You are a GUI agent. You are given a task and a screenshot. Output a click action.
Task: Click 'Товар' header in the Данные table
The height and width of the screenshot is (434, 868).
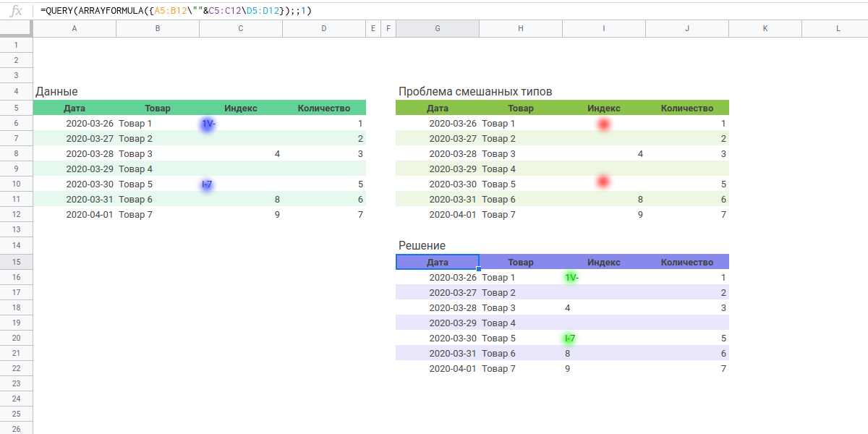pyautogui.click(x=158, y=109)
